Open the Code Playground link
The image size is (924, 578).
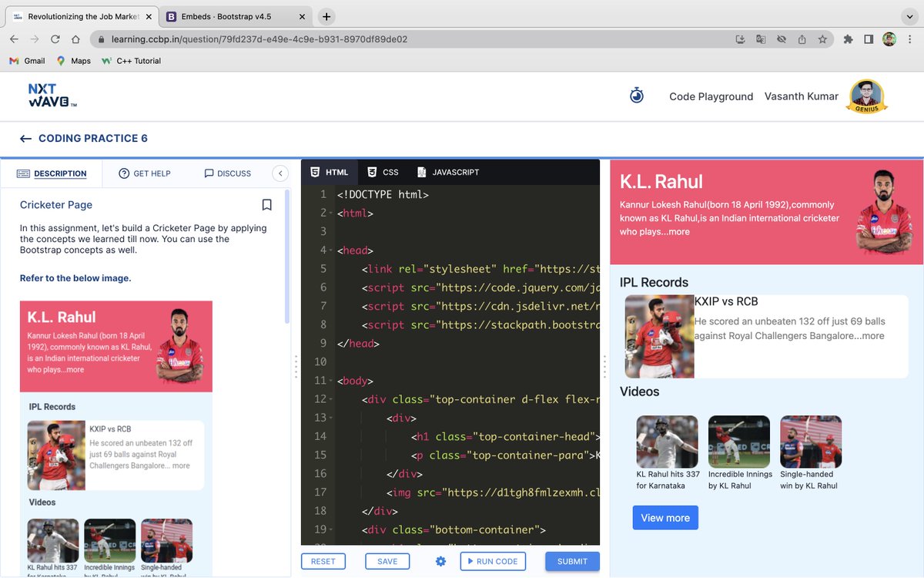click(711, 96)
